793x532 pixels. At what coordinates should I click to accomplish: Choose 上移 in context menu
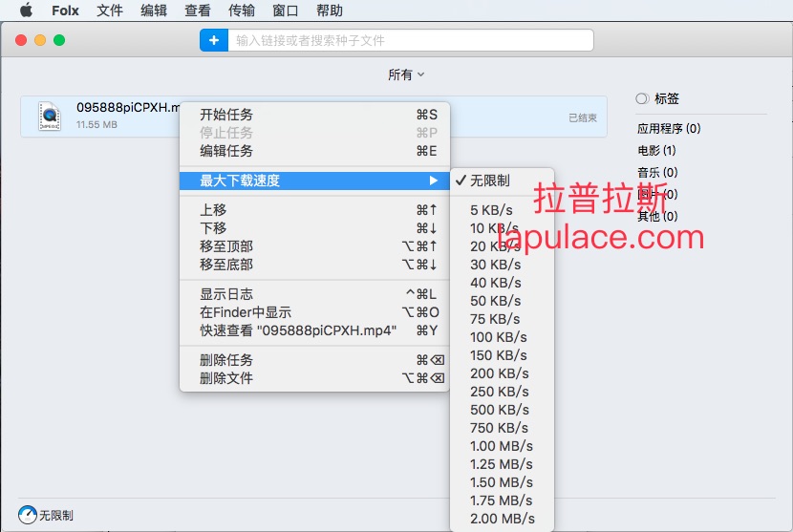314,210
